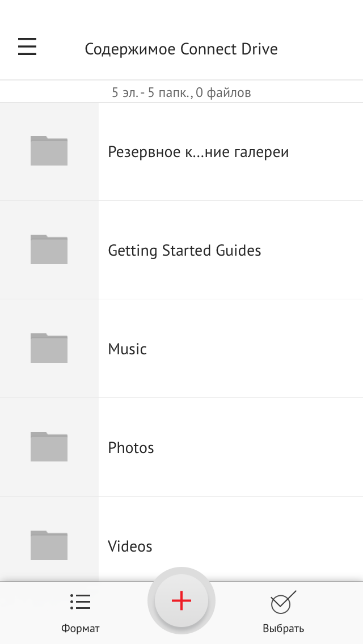Click the Содержимое Connect Drive title
Image resolution: width=363 pixels, height=644 pixels.
point(181,49)
